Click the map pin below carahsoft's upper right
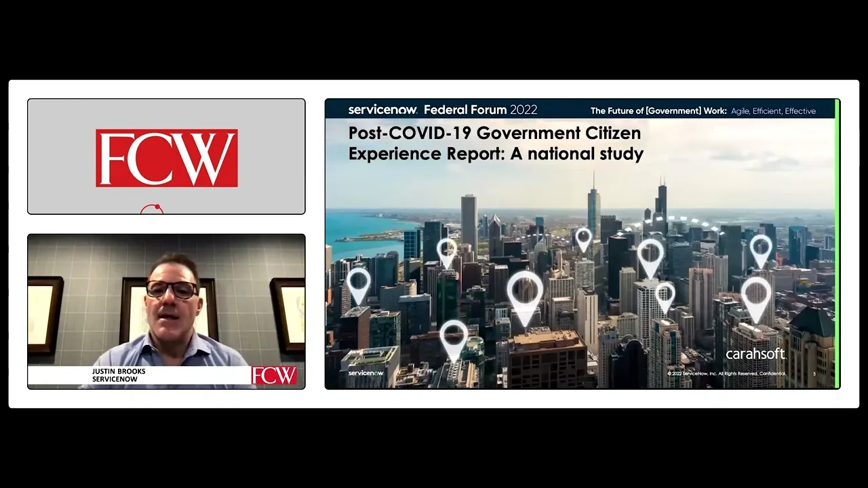The image size is (868, 488). tap(756, 299)
